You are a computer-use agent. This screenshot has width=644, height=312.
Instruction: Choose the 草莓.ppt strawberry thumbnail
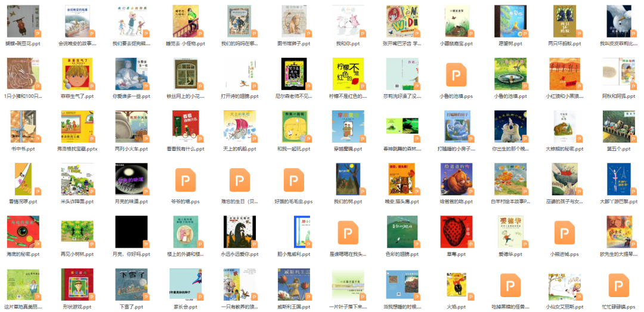point(456,232)
